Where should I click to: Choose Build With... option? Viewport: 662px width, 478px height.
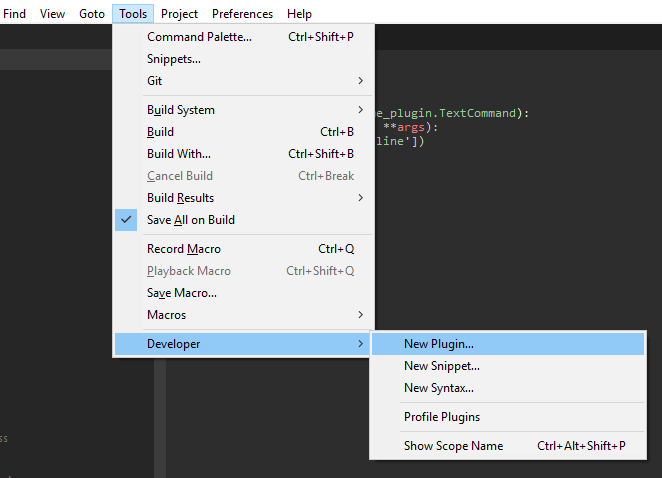point(179,154)
